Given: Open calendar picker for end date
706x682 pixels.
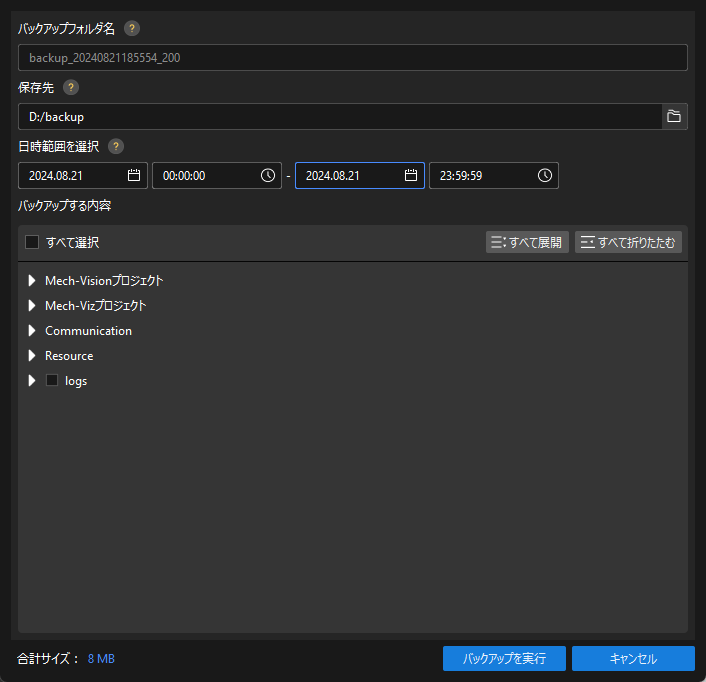Looking at the screenshot, I should pyautogui.click(x=410, y=175).
